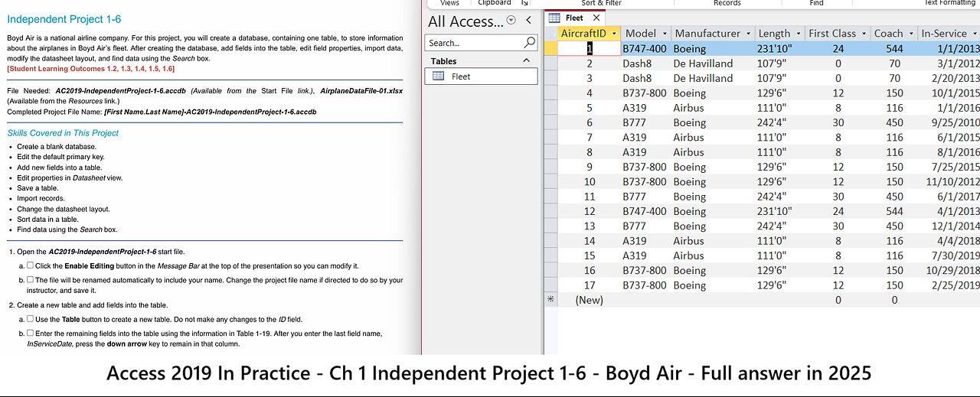The image size is (980, 397).
Task: Click the Coach value 544 in record 1
Action: (893, 48)
